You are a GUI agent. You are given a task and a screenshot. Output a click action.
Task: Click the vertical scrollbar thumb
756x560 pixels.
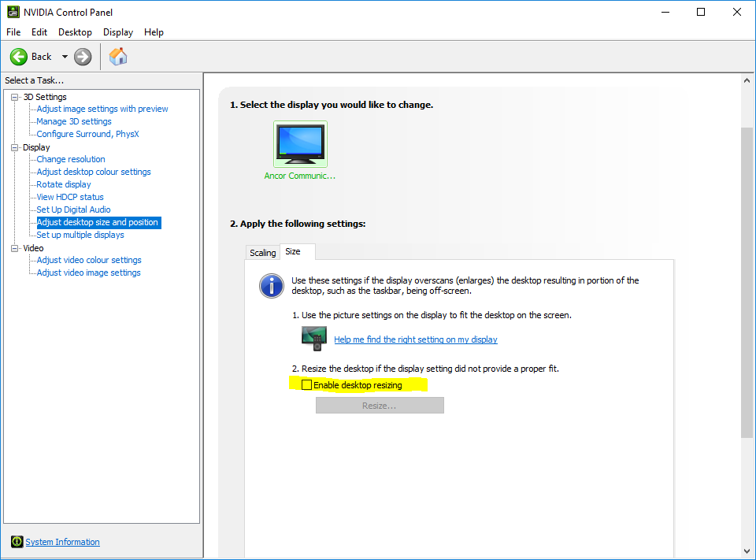[x=747, y=283]
